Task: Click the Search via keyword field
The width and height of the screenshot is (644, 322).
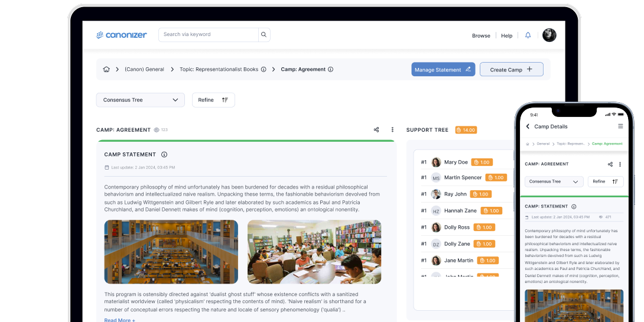Action: pos(209,34)
